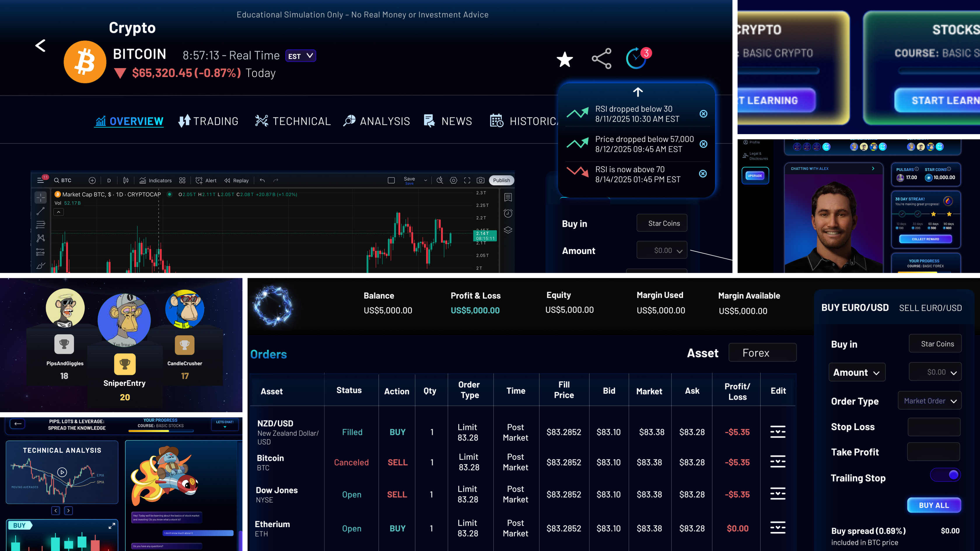Switch to the NEWS tab
The image size is (980, 551).
(448, 121)
